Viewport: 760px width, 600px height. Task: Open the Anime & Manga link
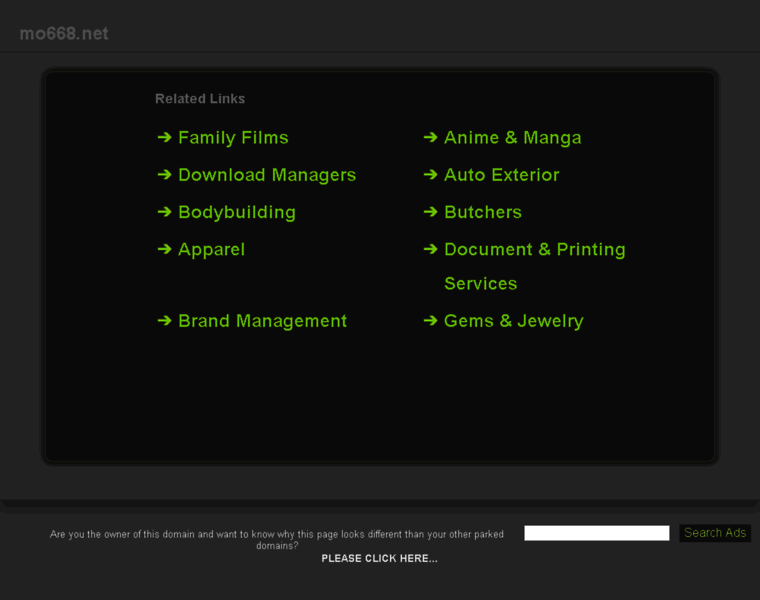point(513,138)
